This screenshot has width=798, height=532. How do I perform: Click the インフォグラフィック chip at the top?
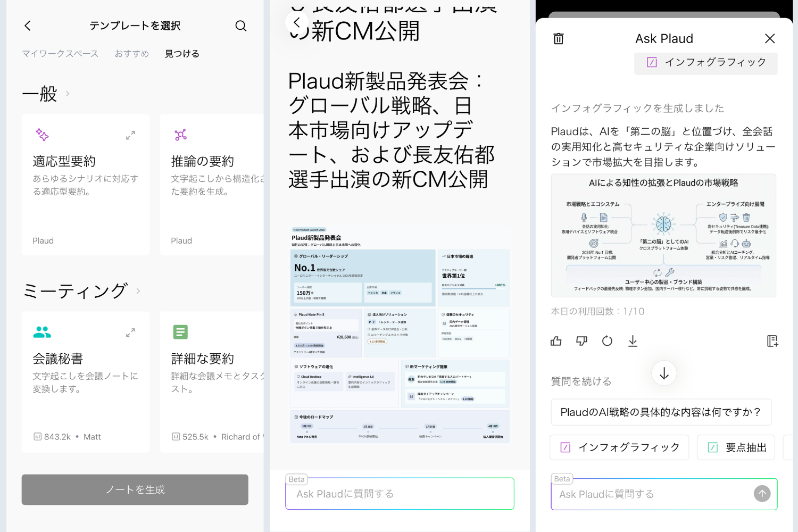[x=706, y=62]
